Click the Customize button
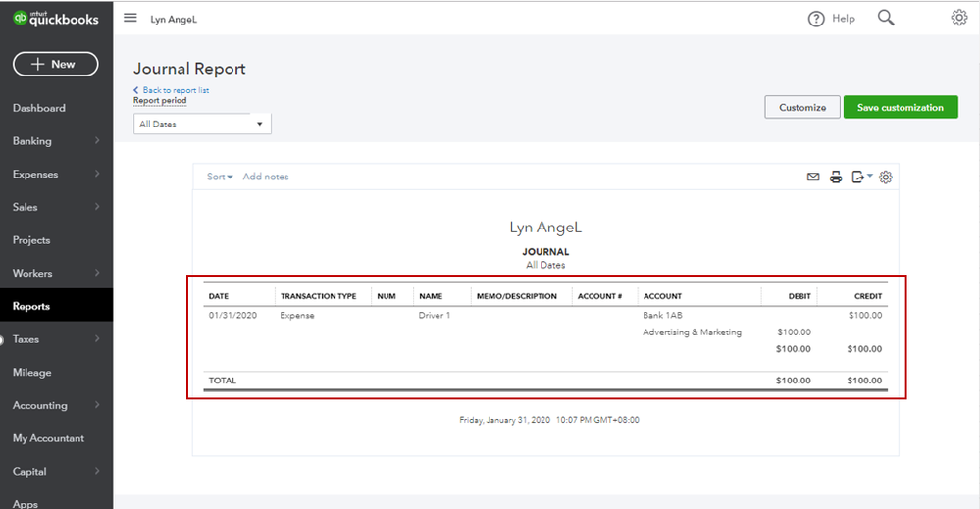 [x=801, y=108]
